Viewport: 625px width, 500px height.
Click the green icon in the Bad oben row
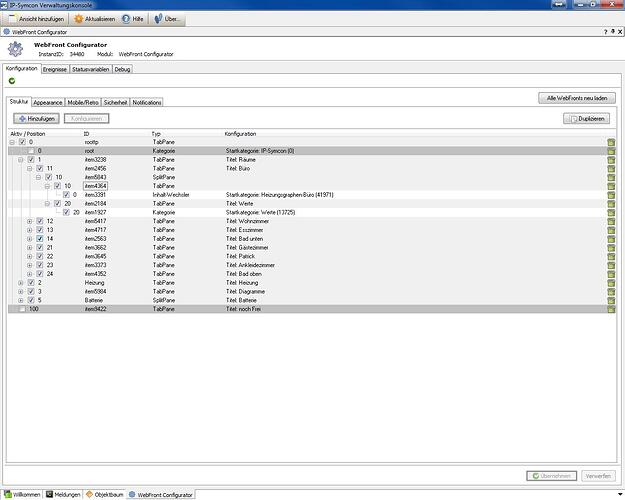click(x=611, y=274)
